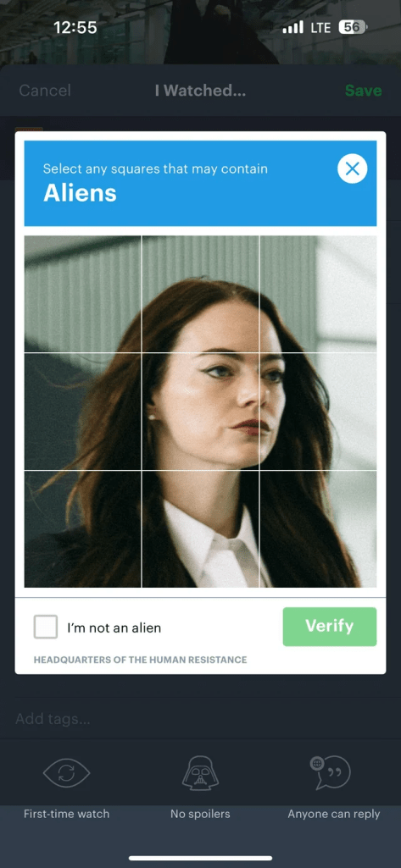The width and height of the screenshot is (401, 868).
Task: Focus the Add tags field
Action: point(200,719)
